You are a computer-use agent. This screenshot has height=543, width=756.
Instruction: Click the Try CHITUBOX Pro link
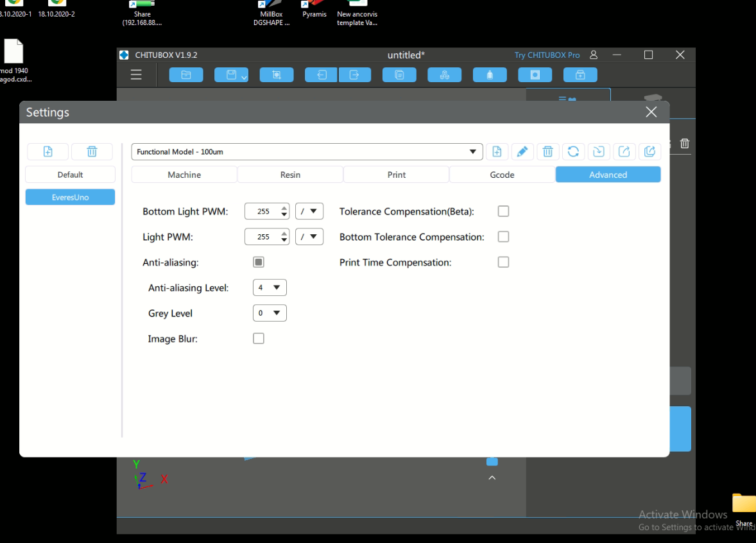click(x=547, y=55)
